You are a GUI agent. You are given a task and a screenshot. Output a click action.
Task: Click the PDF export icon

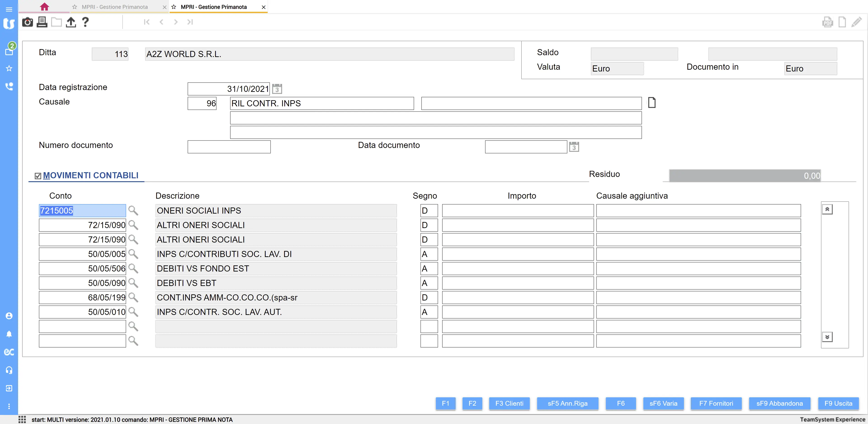pos(828,22)
